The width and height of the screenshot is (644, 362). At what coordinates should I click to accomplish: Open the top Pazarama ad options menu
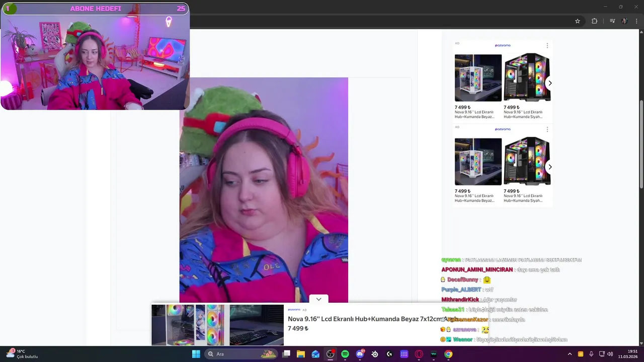(547, 45)
